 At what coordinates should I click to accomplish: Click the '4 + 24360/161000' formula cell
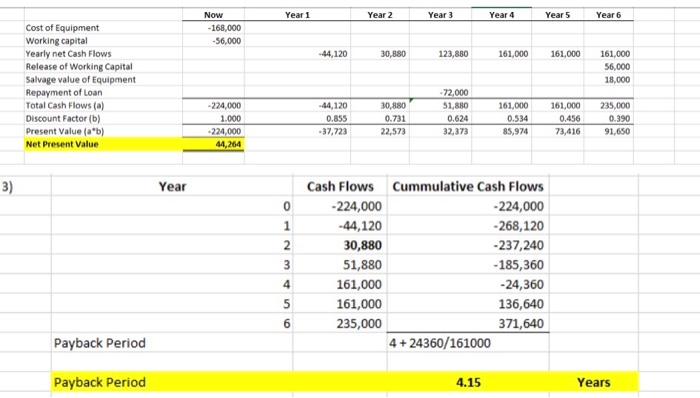click(440, 343)
